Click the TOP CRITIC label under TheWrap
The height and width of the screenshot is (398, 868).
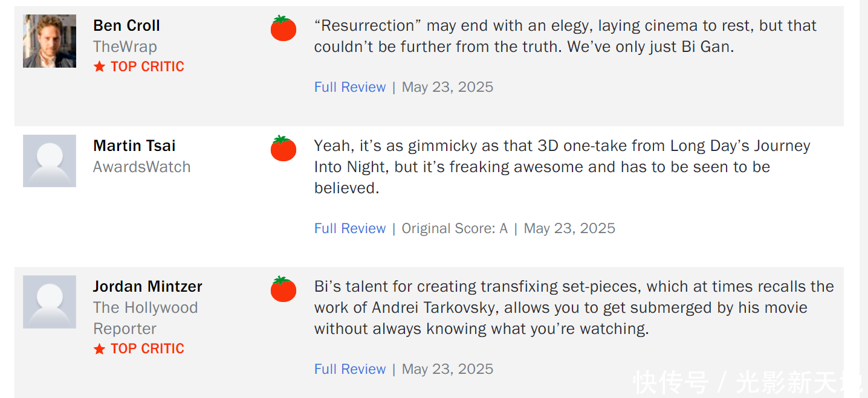click(147, 66)
